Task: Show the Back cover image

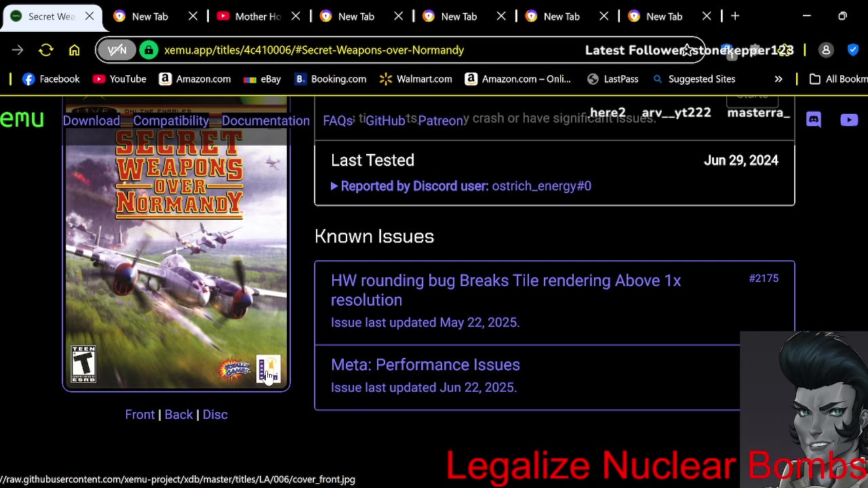Action: tap(179, 415)
